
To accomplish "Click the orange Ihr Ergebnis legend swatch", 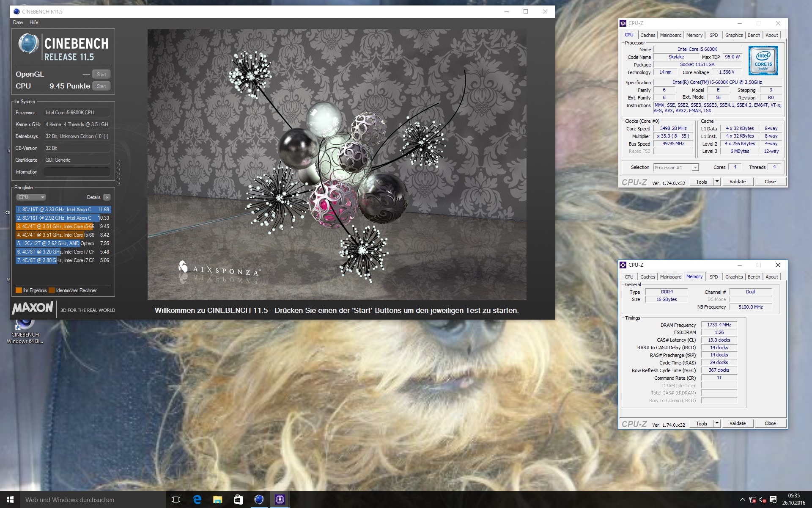I will point(19,290).
